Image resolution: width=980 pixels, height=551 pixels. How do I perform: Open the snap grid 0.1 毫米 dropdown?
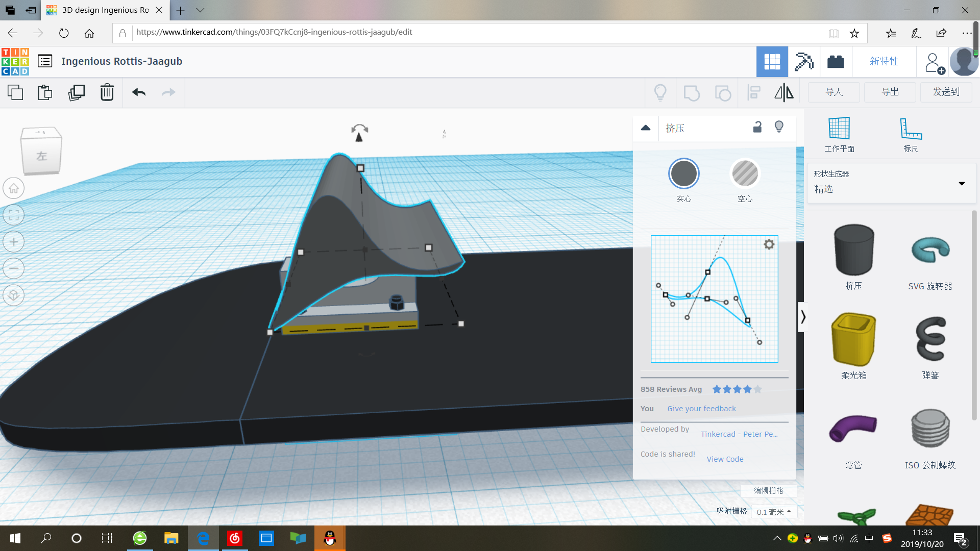(x=774, y=512)
